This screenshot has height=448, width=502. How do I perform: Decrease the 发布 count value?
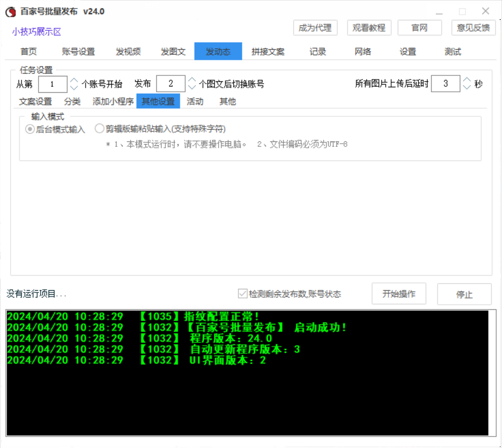(x=192, y=87)
